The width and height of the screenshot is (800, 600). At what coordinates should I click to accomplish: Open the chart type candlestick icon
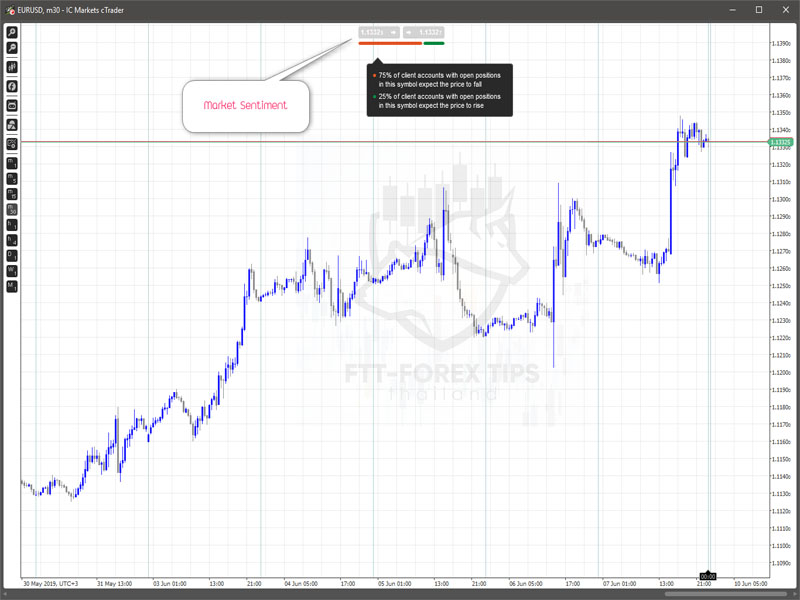click(x=12, y=67)
